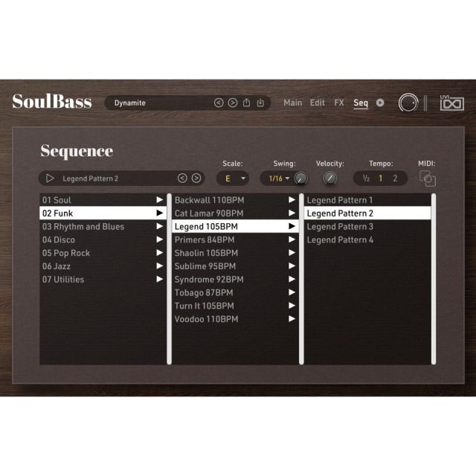This screenshot has height=476, width=476.
Task: Choose Legend Pattern 3
Action: (367, 226)
